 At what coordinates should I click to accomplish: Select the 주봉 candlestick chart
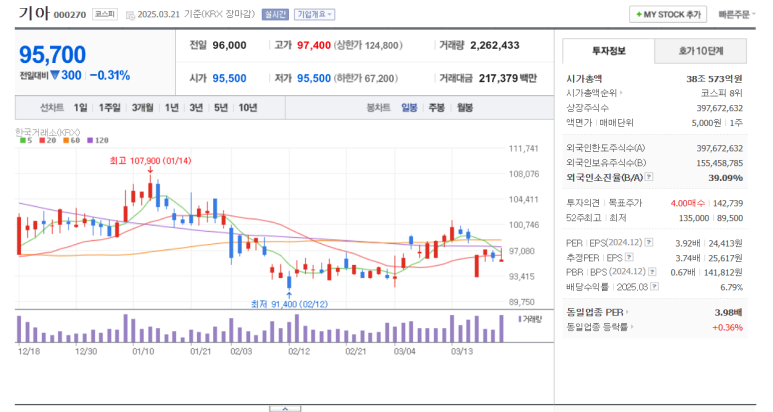(x=437, y=107)
